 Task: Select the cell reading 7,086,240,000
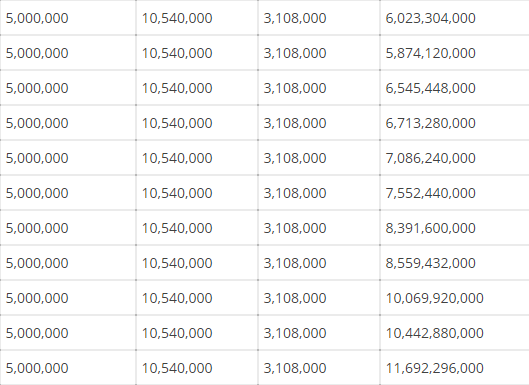(454, 158)
